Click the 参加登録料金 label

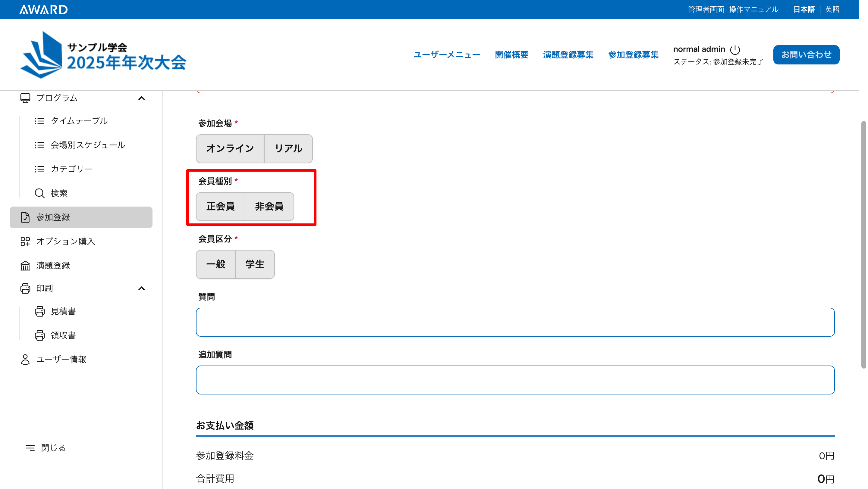(225, 456)
